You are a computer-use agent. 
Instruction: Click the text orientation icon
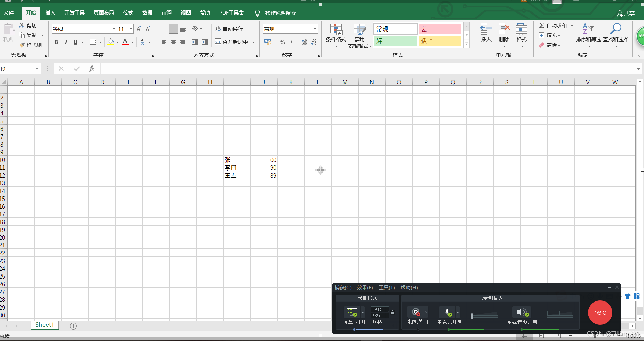[195, 29]
